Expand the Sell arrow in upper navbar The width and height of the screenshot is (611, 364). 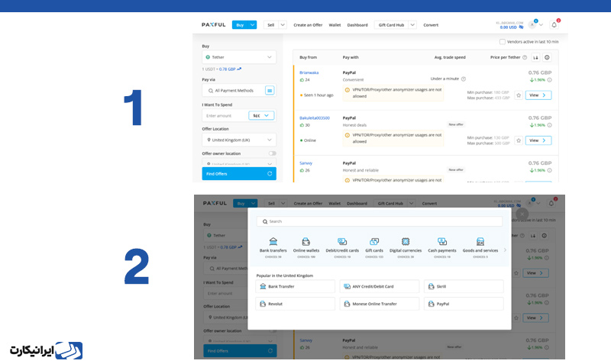[x=283, y=25]
